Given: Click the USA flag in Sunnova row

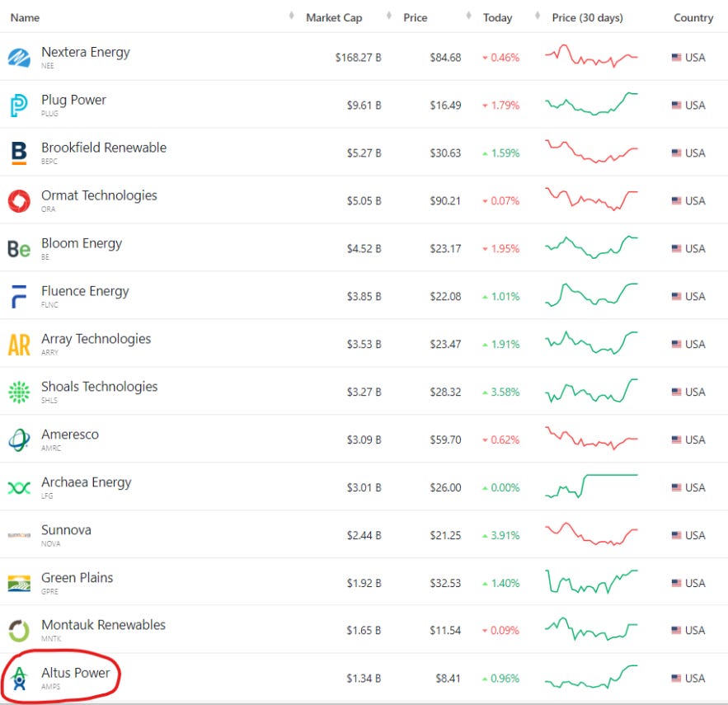Looking at the screenshot, I should click(x=676, y=535).
